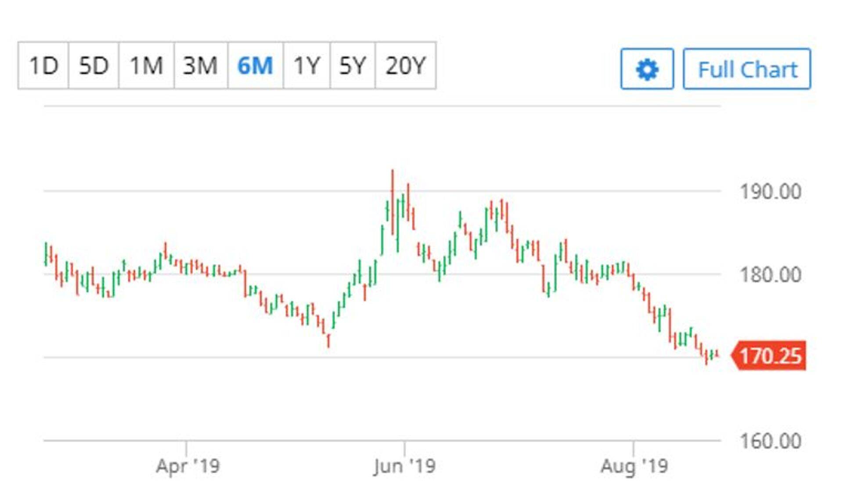Choose the 1M chart period
The image size is (843, 504).
pyautogui.click(x=146, y=66)
